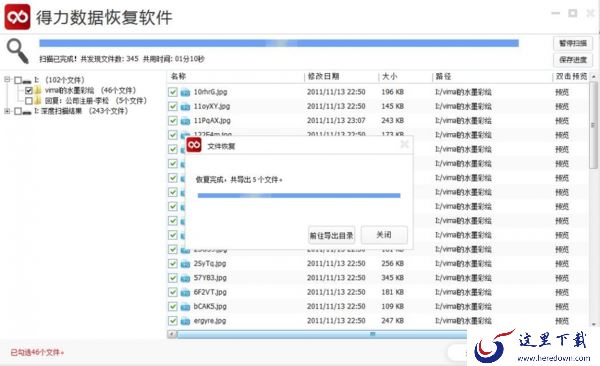
Task: Click 预览 link for 10rhrG.jpg row
Action: coord(562,92)
